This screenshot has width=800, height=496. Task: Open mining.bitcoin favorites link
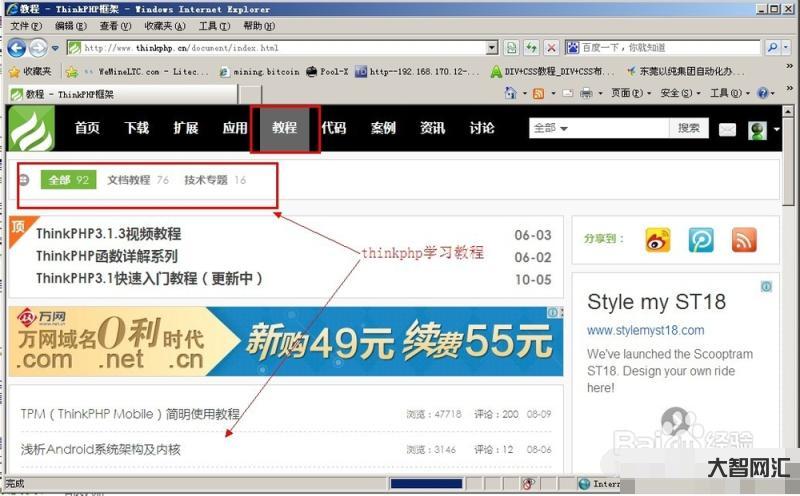260,72
